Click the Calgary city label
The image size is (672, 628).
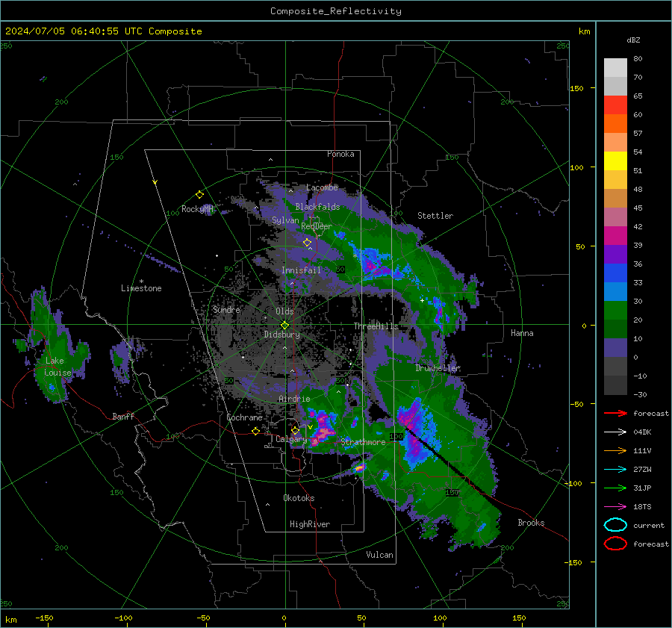pos(291,439)
